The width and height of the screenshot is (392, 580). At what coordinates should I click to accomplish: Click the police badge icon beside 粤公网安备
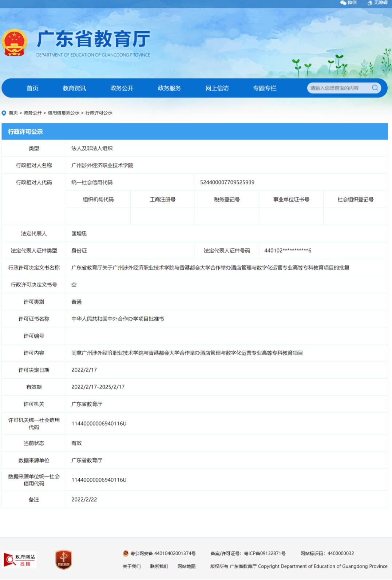tap(126, 553)
